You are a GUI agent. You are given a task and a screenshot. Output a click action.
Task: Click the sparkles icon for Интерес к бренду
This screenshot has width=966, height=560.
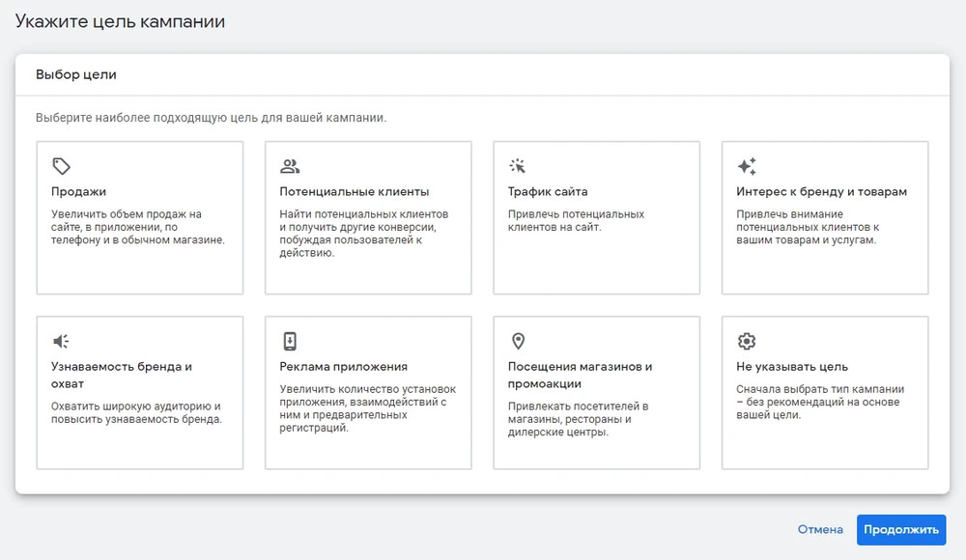click(x=747, y=166)
